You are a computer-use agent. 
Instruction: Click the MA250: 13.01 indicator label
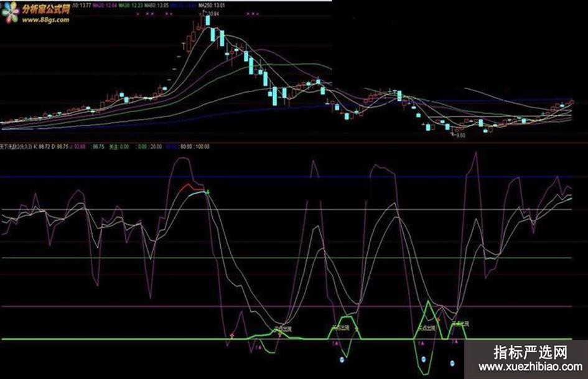point(212,6)
